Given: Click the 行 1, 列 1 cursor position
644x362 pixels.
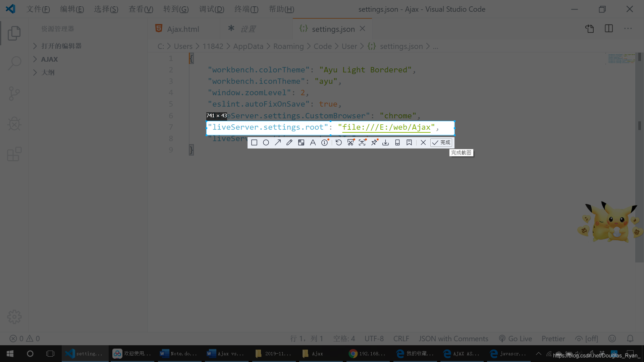Looking at the screenshot, I should pyautogui.click(x=307, y=339).
